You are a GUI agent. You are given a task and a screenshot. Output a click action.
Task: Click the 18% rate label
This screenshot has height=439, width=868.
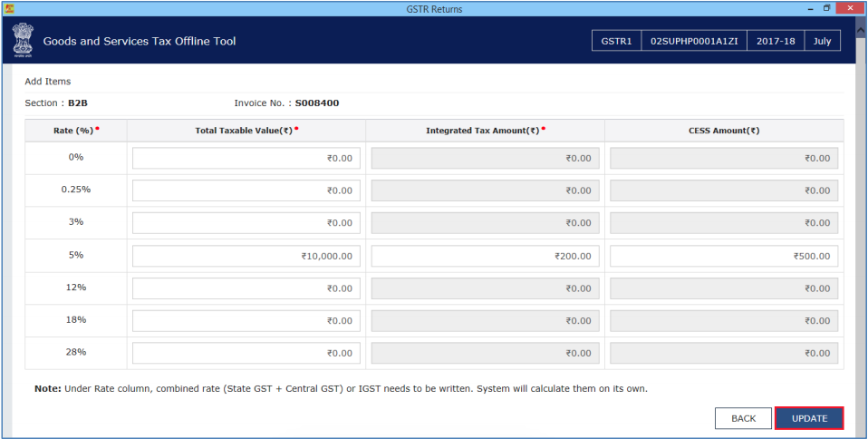click(x=76, y=319)
